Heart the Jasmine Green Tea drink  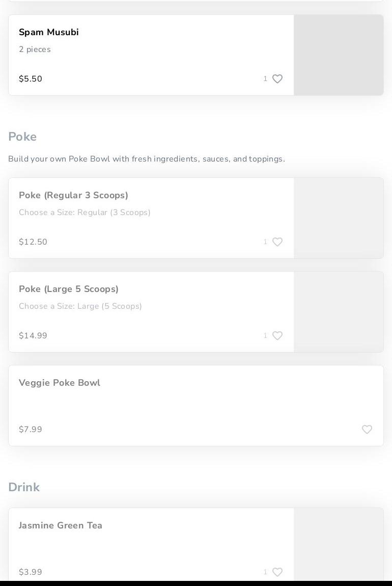(x=277, y=572)
